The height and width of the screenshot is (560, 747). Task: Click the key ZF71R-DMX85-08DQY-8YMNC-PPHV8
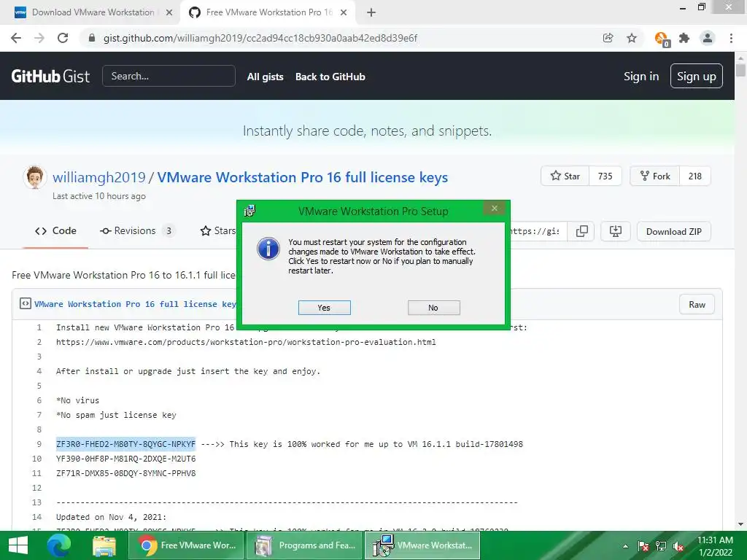click(125, 473)
